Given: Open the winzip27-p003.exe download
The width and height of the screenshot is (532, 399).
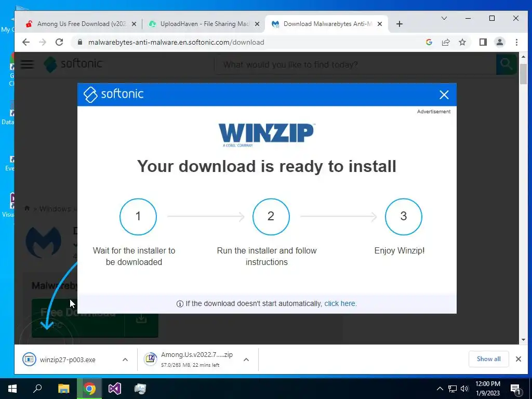Looking at the screenshot, I should point(68,360).
